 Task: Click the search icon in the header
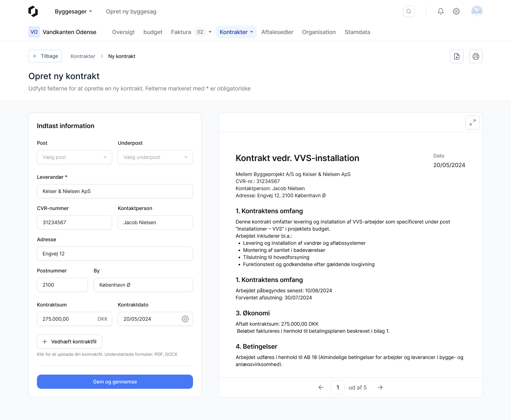click(x=409, y=11)
